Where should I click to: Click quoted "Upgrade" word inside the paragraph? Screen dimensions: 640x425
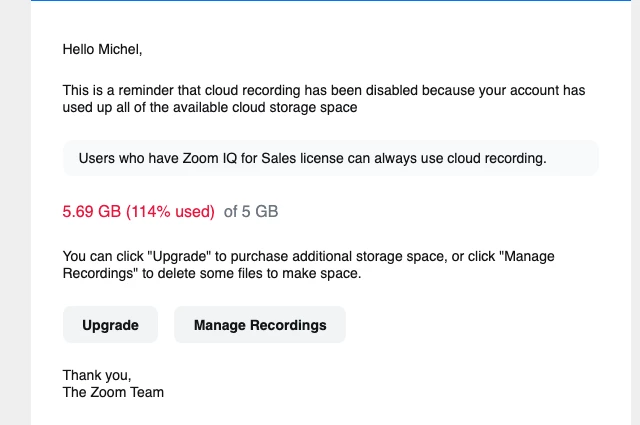pyautogui.click(x=179, y=256)
